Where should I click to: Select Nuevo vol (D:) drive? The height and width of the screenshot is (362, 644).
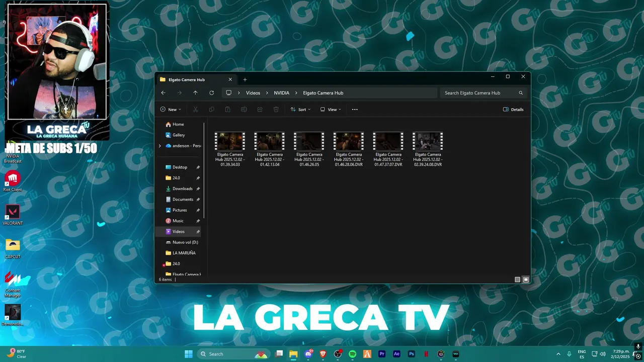tap(182, 242)
